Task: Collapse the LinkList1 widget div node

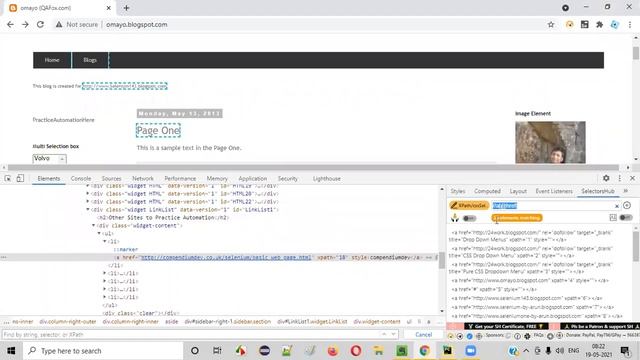Action: click(88, 209)
